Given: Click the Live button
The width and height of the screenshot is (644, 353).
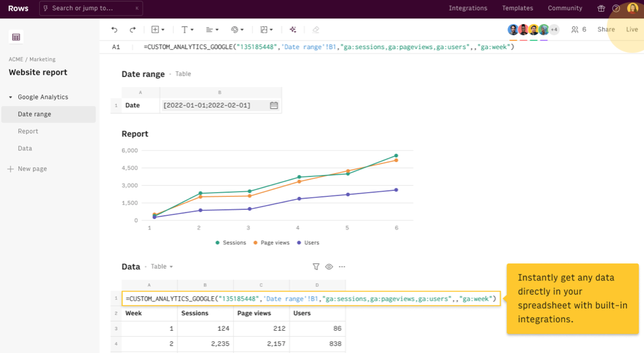Looking at the screenshot, I should point(632,29).
